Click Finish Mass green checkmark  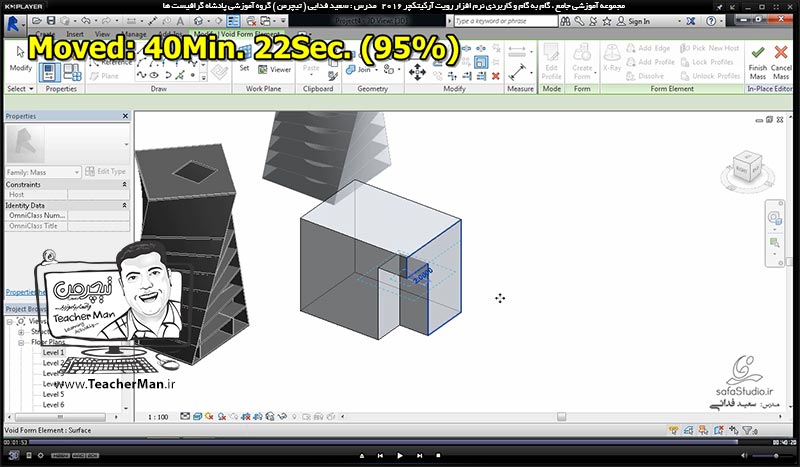(x=758, y=62)
